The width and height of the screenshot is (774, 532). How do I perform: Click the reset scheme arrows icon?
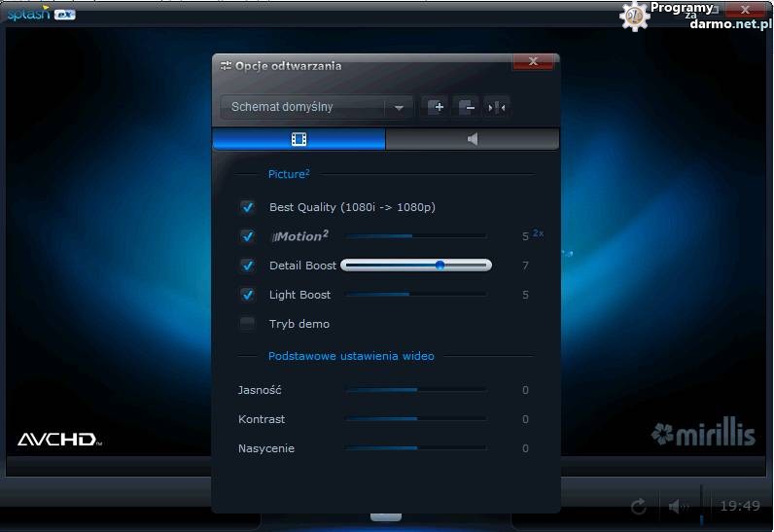click(497, 107)
